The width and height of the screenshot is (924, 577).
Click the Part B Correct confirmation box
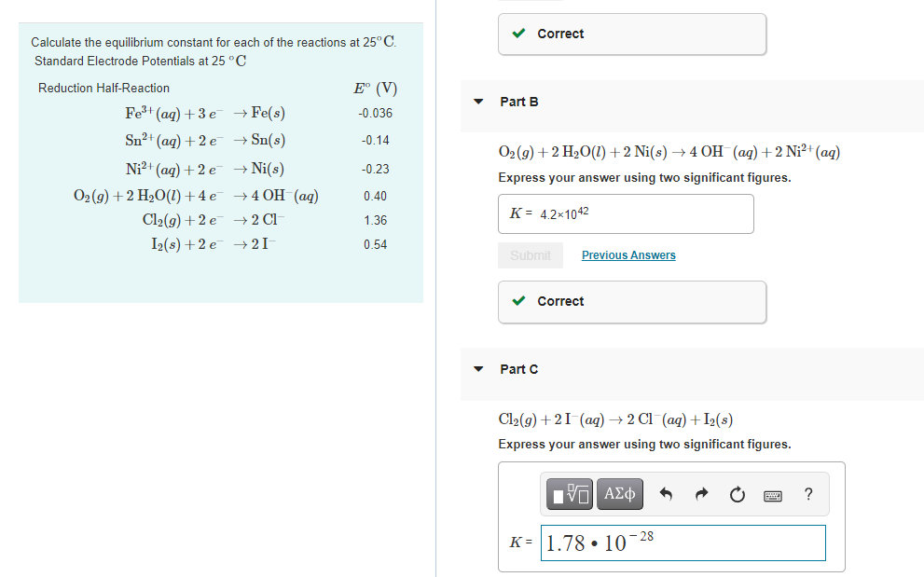[x=631, y=301]
